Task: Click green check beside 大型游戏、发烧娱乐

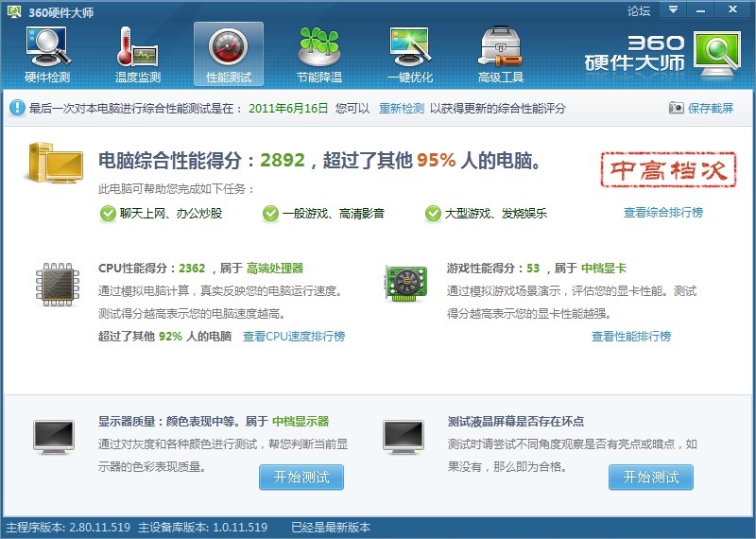Action: (x=433, y=213)
